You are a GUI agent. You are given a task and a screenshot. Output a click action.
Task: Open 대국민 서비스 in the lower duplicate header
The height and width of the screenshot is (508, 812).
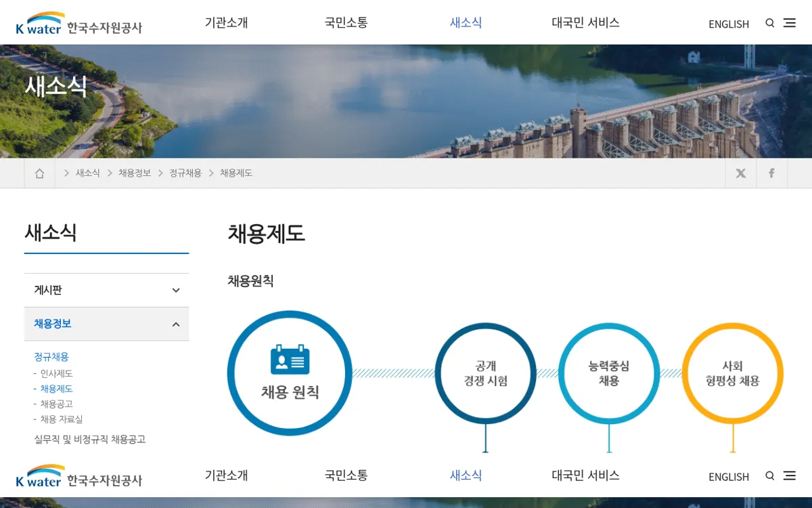pos(585,475)
